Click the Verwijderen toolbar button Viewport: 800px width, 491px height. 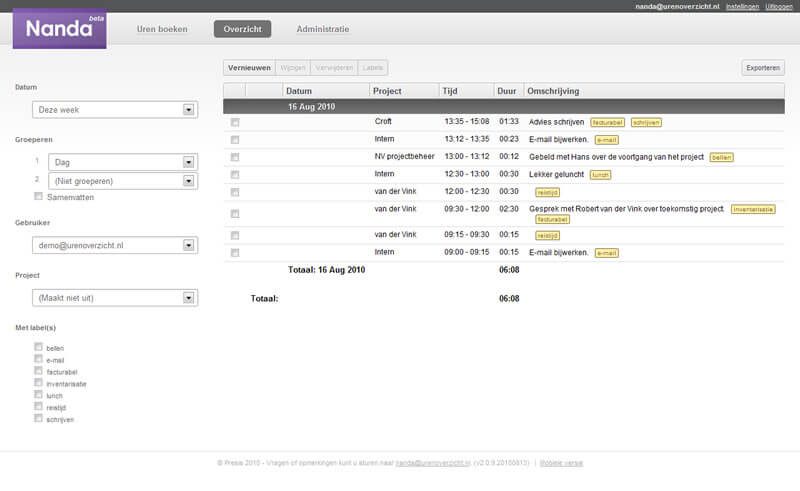[x=334, y=67]
